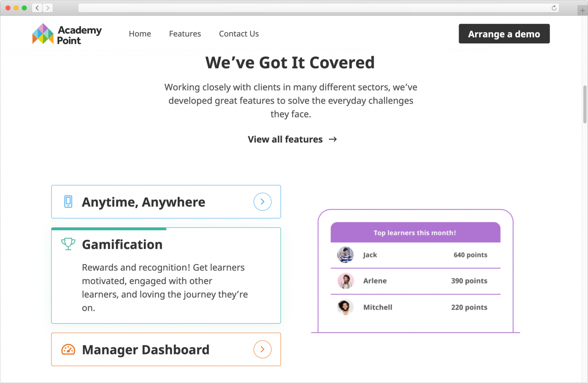Go to Contact Us in the navigation

coord(239,33)
